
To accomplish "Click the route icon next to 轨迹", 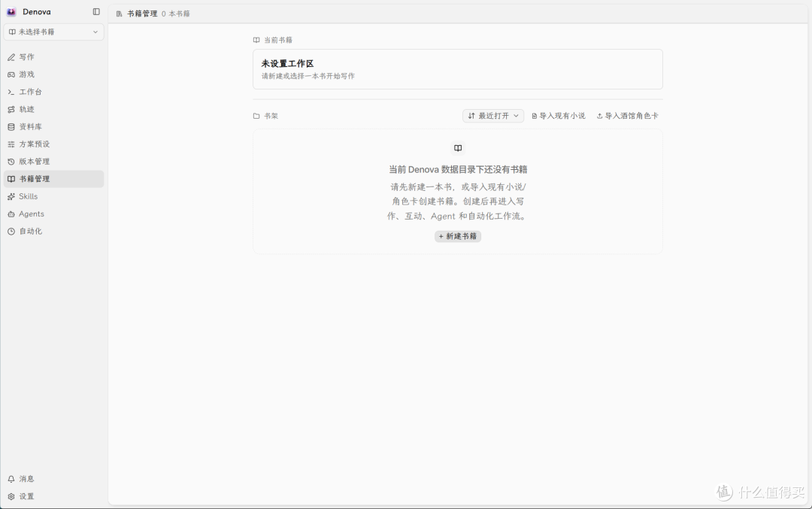I will click(11, 109).
